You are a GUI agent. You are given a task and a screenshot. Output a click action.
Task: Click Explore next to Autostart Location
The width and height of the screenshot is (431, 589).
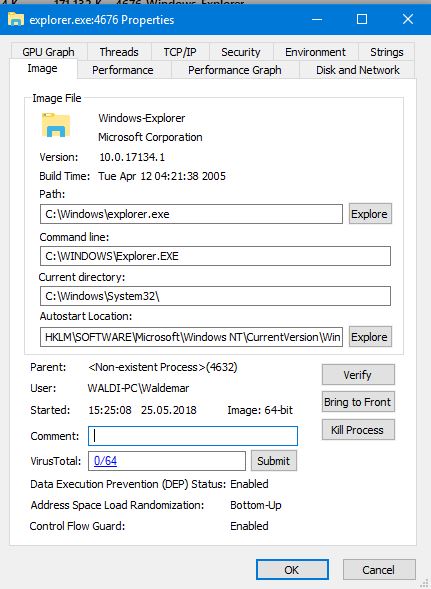370,337
